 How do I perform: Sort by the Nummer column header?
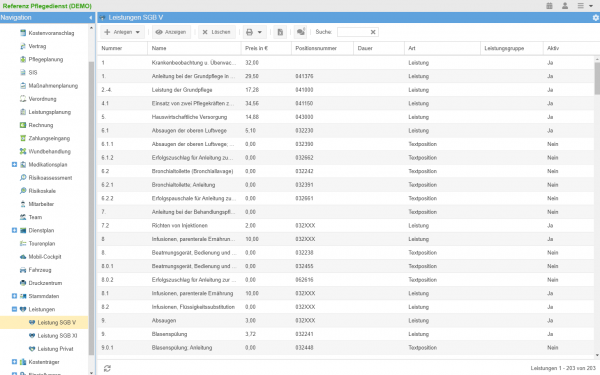(x=122, y=48)
